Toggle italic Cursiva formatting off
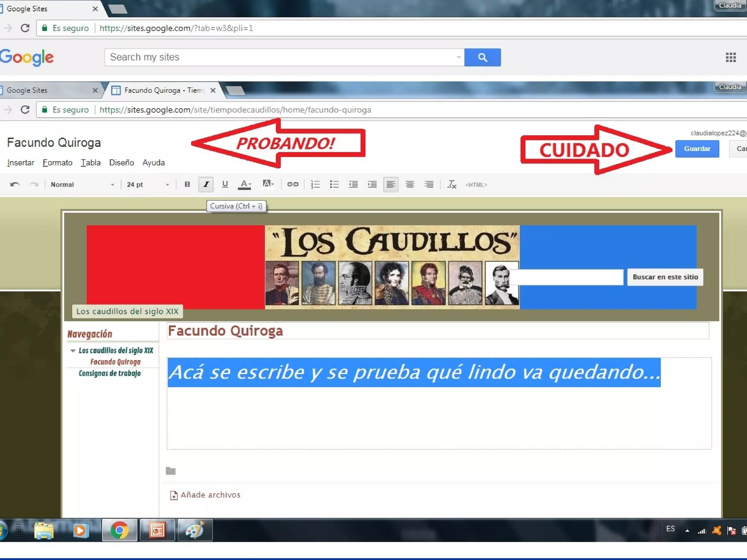This screenshot has height=560, width=747. [206, 184]
